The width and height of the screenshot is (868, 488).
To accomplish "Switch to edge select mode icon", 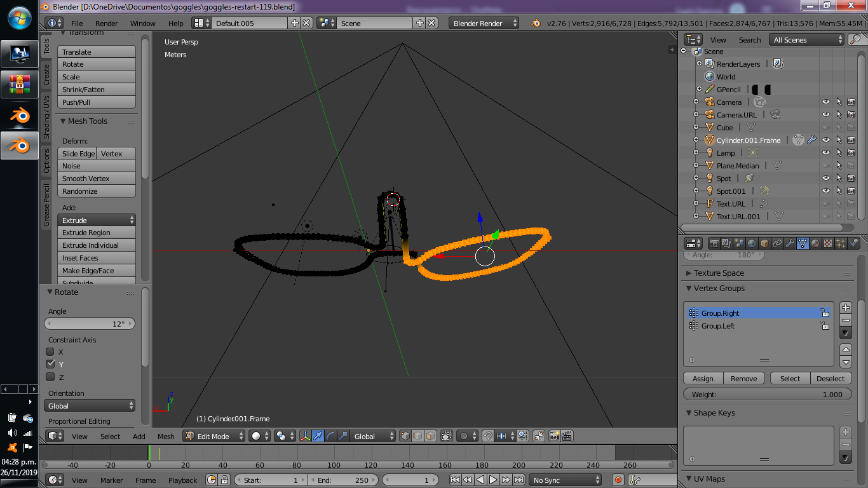I will 417,436.
